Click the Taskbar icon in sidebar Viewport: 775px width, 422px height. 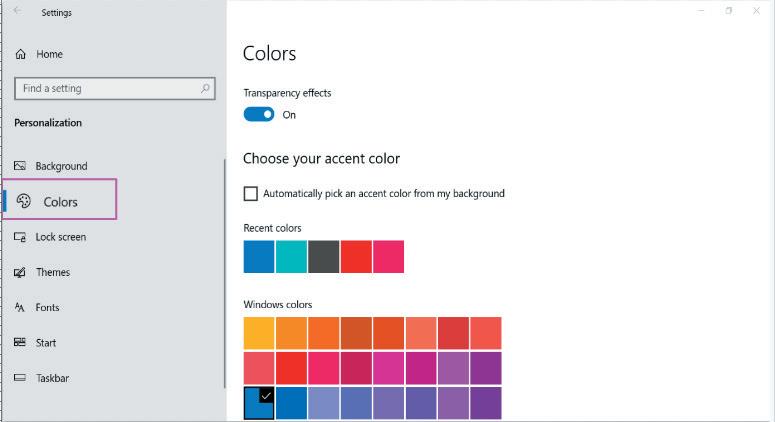click(20, 378)
